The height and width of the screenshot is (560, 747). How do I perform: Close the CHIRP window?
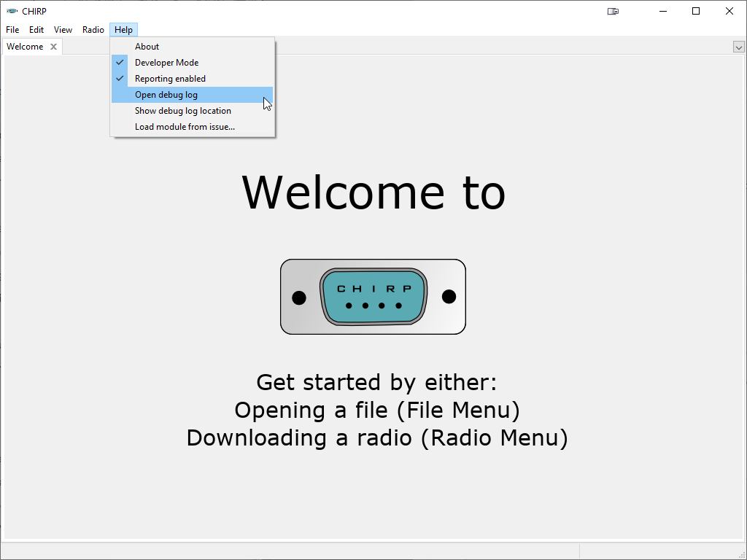(729, 11)
